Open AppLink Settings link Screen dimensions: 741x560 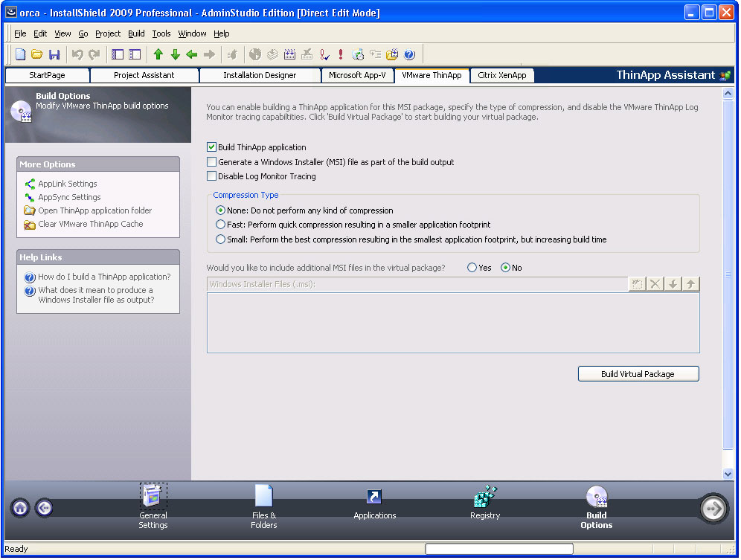point(68,184)
